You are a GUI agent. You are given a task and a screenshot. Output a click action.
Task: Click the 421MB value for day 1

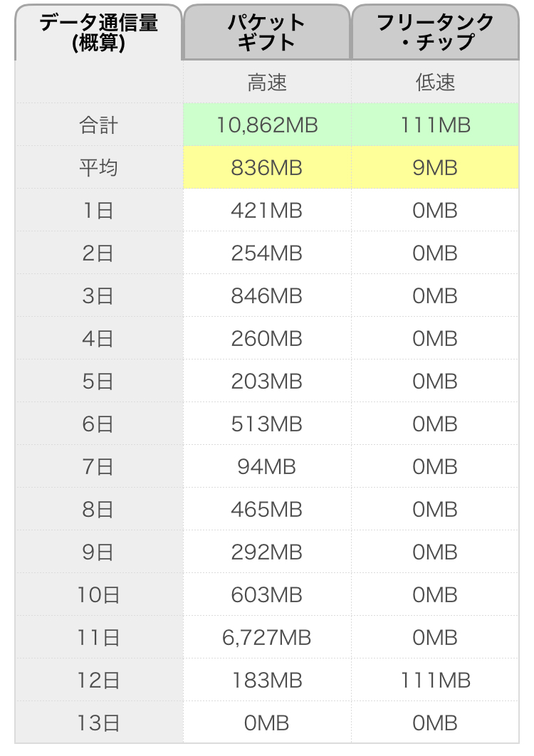click(267, 211)
